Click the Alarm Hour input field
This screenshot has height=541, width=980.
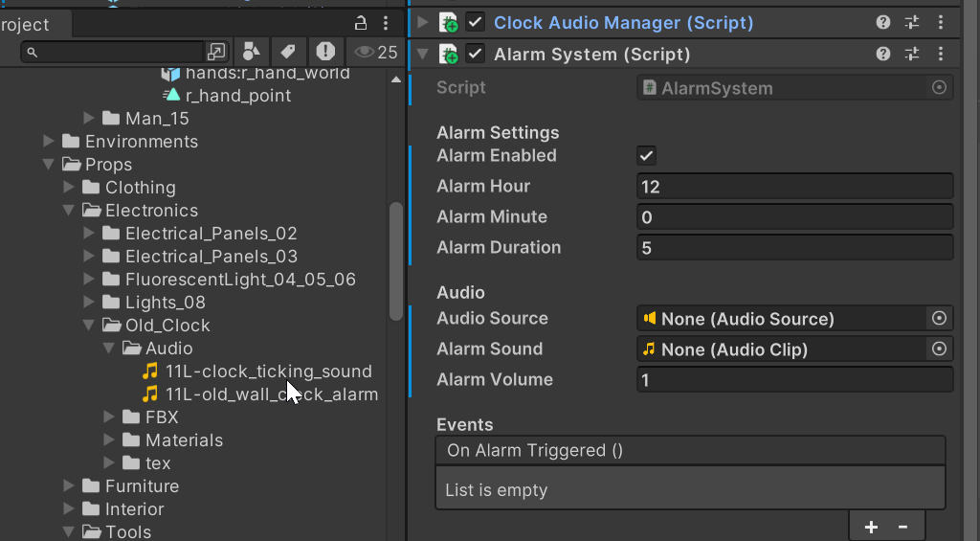pos(794,187)
